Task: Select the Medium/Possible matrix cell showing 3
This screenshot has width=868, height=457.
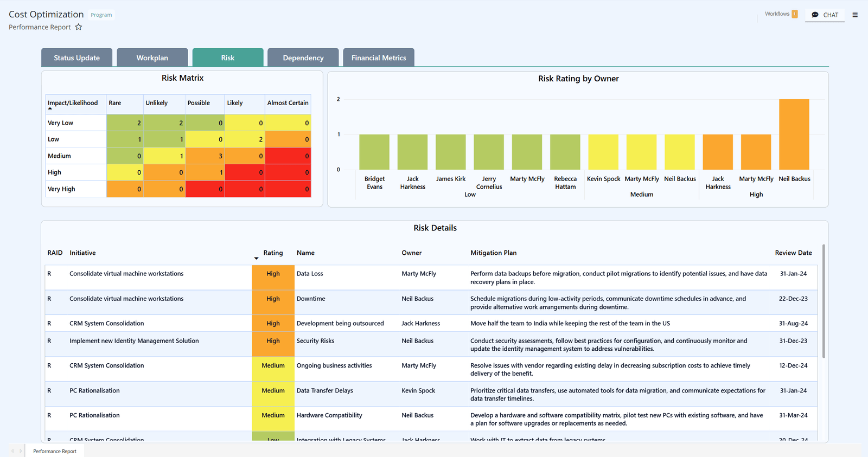Action: [205, 156]
